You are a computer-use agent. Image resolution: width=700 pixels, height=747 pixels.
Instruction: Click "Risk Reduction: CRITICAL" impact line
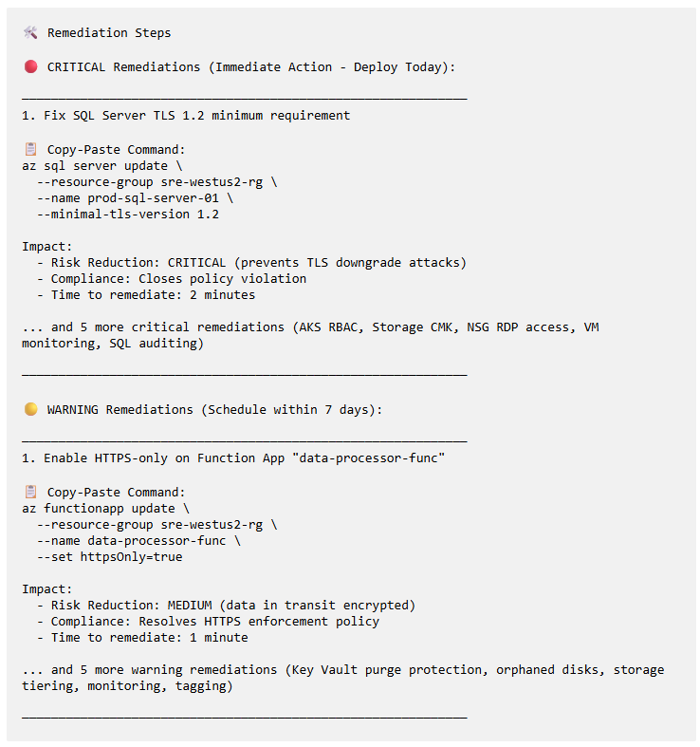click(259, 263)
